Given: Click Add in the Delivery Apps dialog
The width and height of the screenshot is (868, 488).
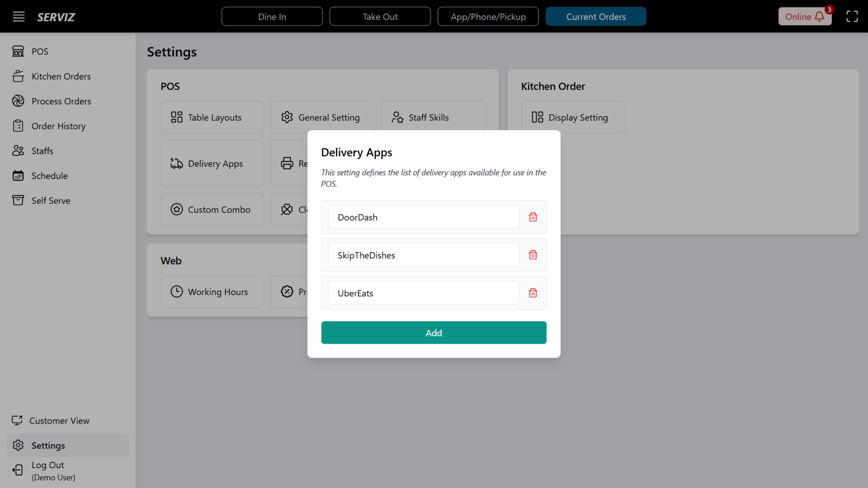Looking at the screenshot, I should coord(434,333).
